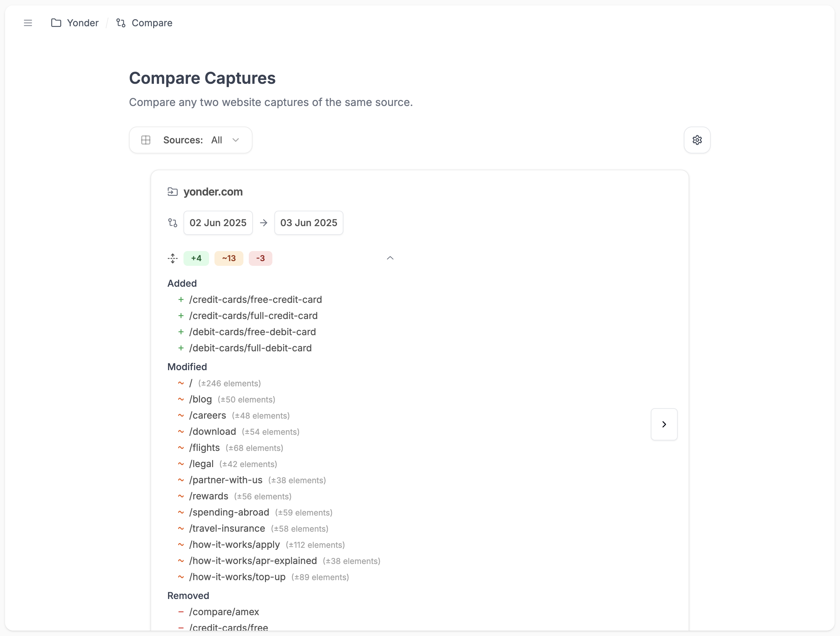The height and width of the screenshot is (636, 840).
Task: Click the folder icon beside Yonder
Action: point(56,23)
